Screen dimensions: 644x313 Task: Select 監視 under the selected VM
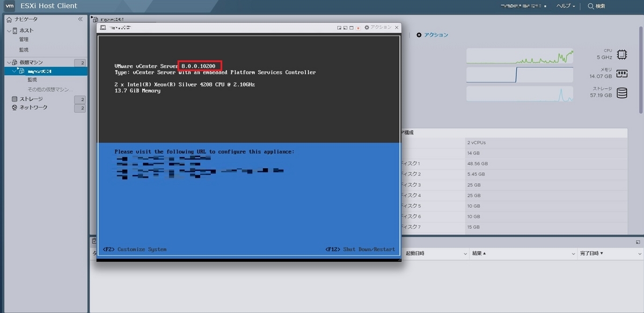coord(32,79)
